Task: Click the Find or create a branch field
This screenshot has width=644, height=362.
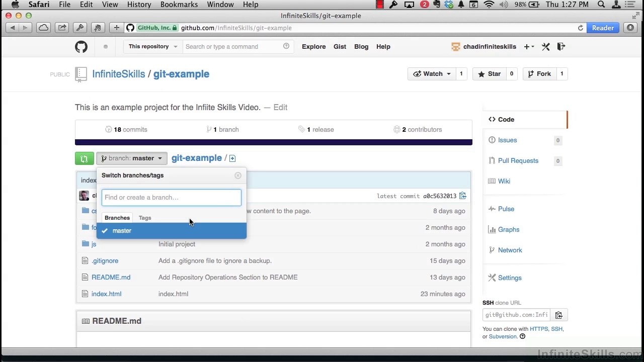Action: [x=172, y=198]
